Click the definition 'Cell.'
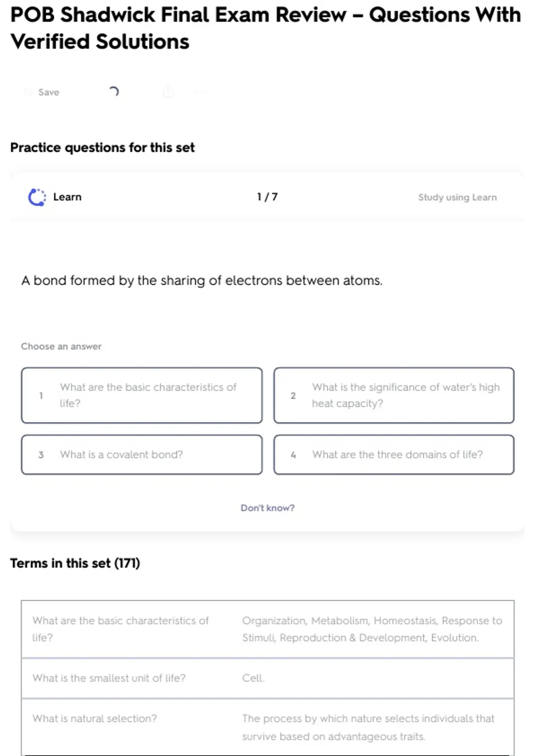The width and height of the screenshot is (534, 756). 253,678
